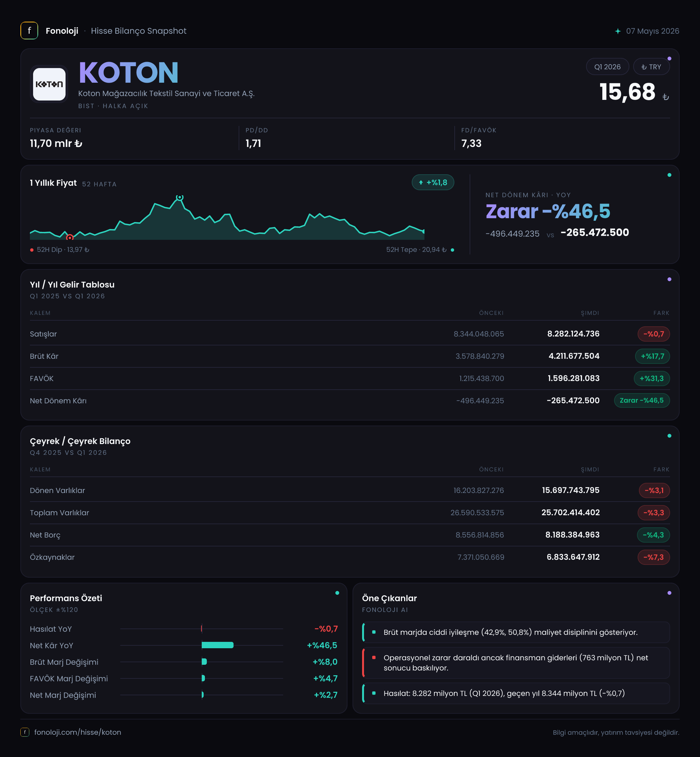
Task: Click the FAVÖK +%31,3 change badge
Action: (x=652, y=378)
